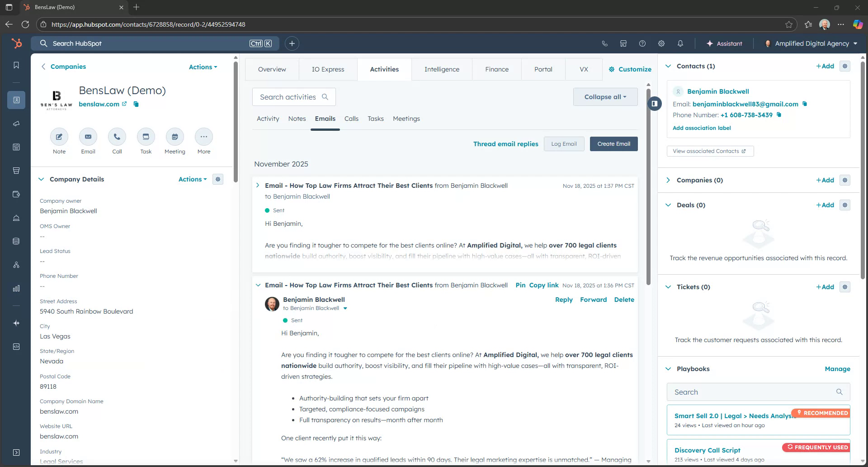Open the reporting bar-chart icon in sidebar

(x=16, y=288)
